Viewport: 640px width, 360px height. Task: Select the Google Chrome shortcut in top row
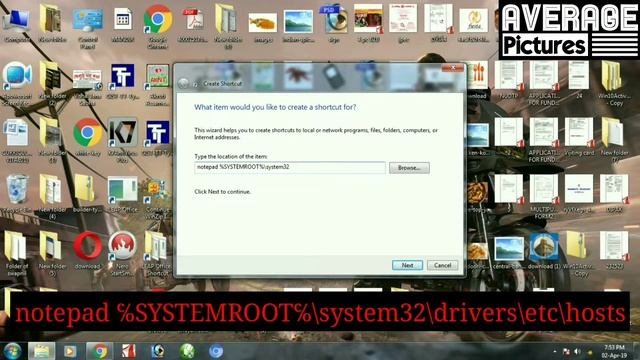[x=158, y=27]
